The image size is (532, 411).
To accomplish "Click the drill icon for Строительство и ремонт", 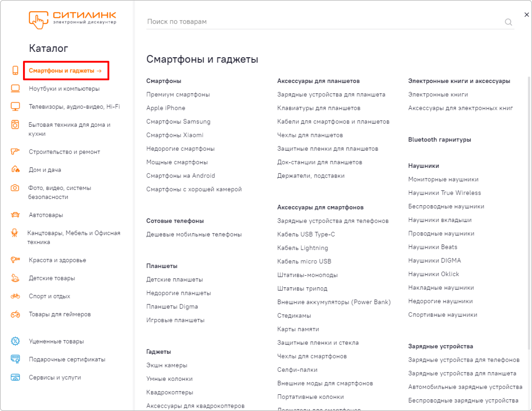I will click(x=15, y=151).
